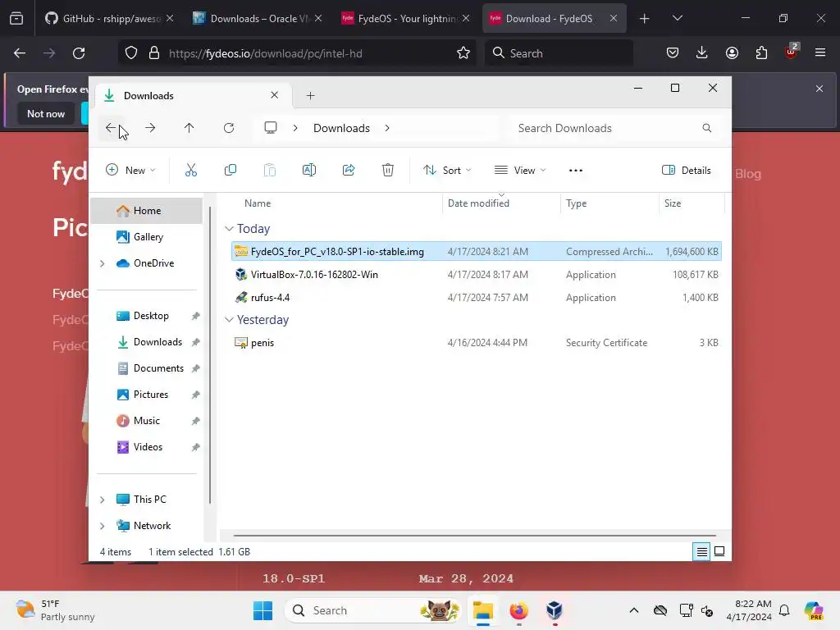Open Firefox account profile icon

coord(732,53)
